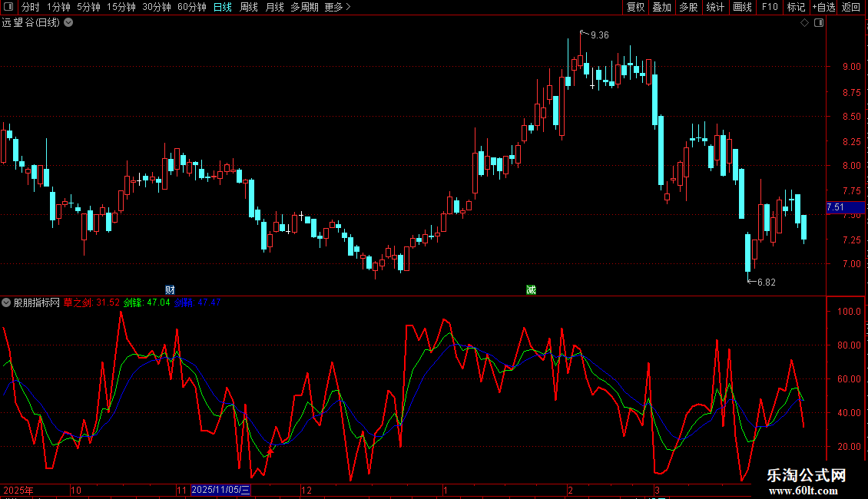
Task: Switch to 日线 daily chart
Action: coord(223,7)
